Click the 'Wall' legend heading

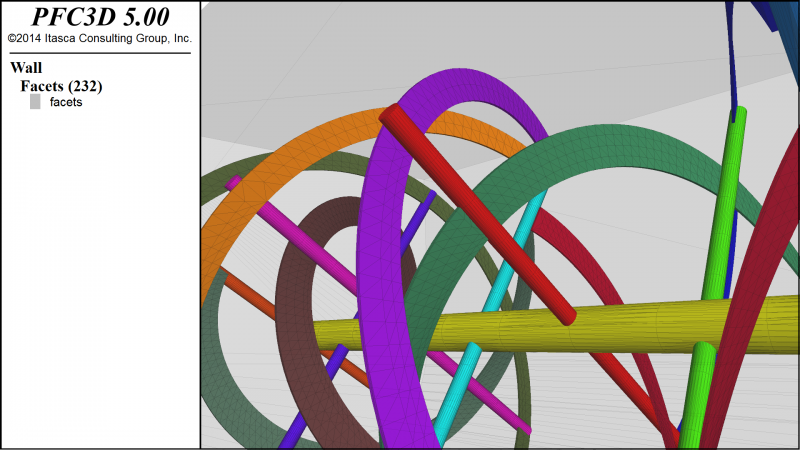tap(26, 67)
